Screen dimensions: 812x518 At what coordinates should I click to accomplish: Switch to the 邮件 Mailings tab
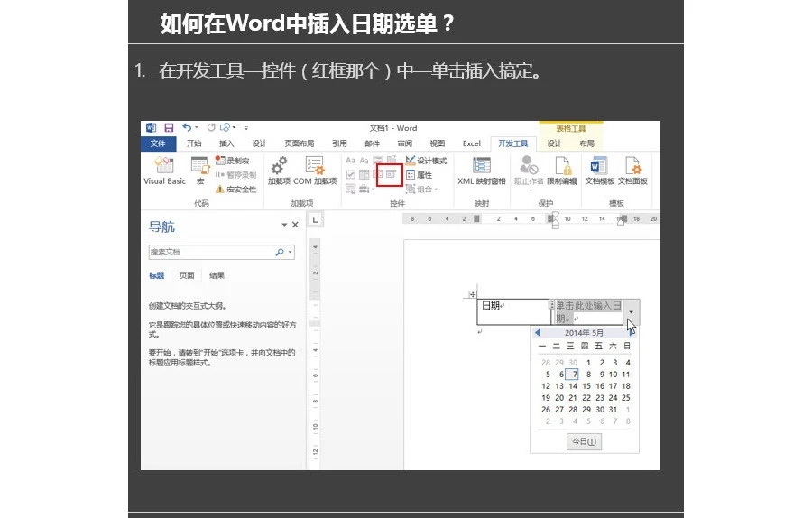tap(372, 143)
